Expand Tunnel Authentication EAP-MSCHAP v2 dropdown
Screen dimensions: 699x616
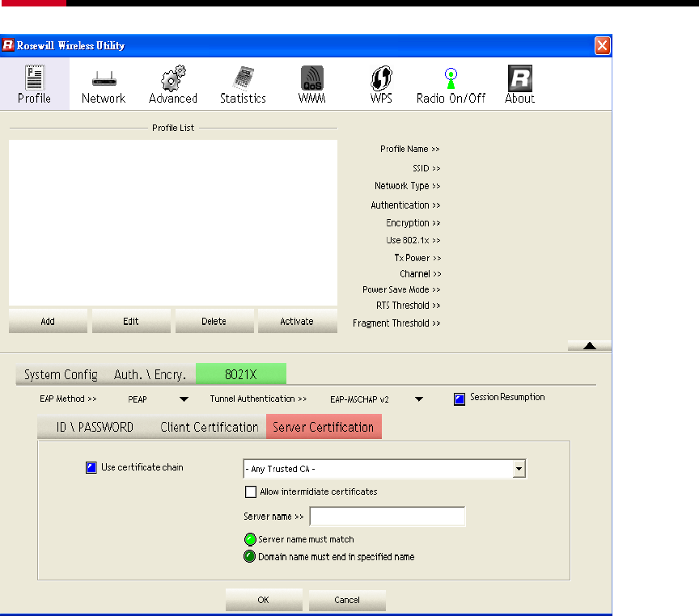pos(418,399)
